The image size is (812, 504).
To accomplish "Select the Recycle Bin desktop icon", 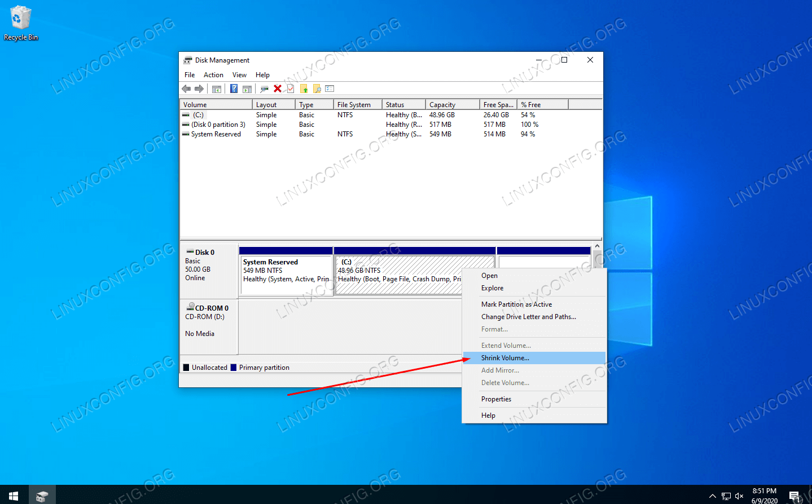I will tap(21, 24).
